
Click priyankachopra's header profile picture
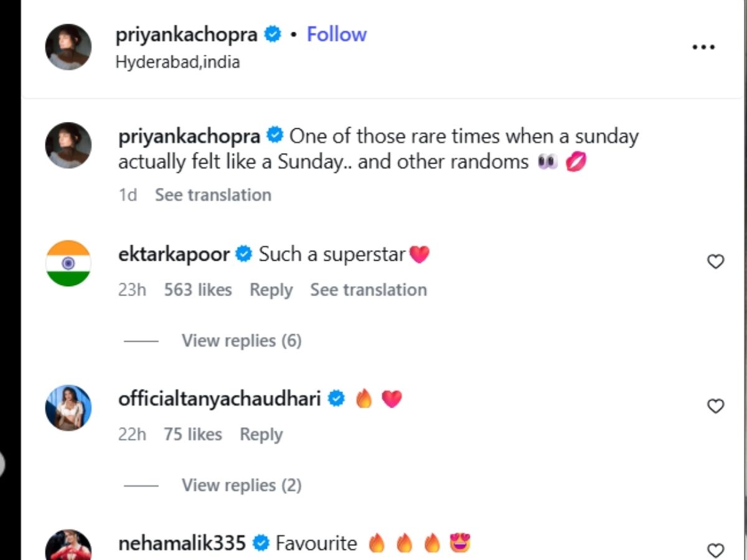68,47
